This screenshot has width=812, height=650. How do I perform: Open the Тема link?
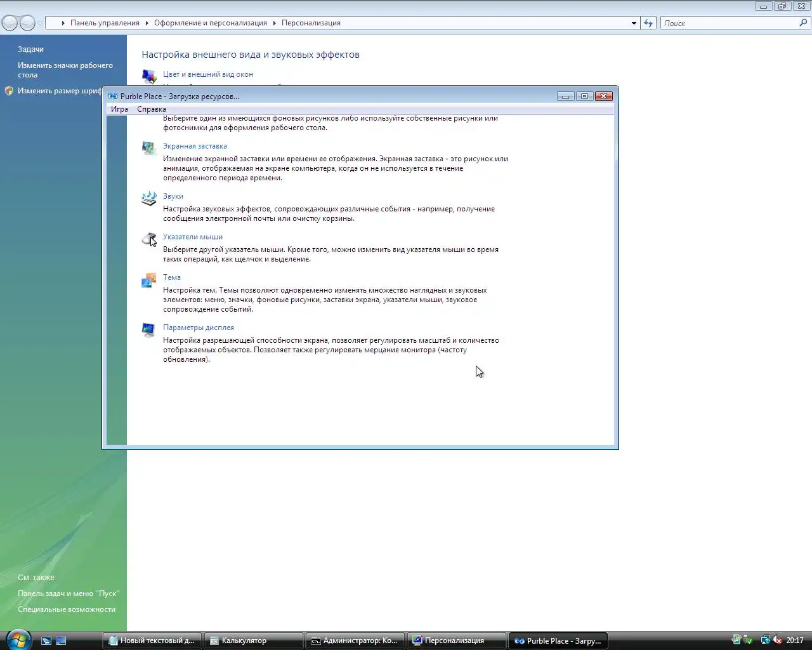click(172, 277)
